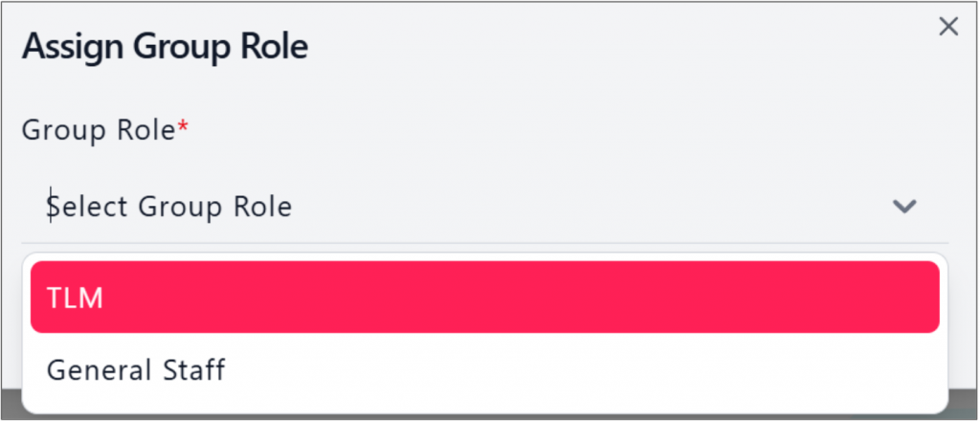Choose TLM from the role list
The height and width of the screenshot is (421, 980).
(x=484, y=298)
